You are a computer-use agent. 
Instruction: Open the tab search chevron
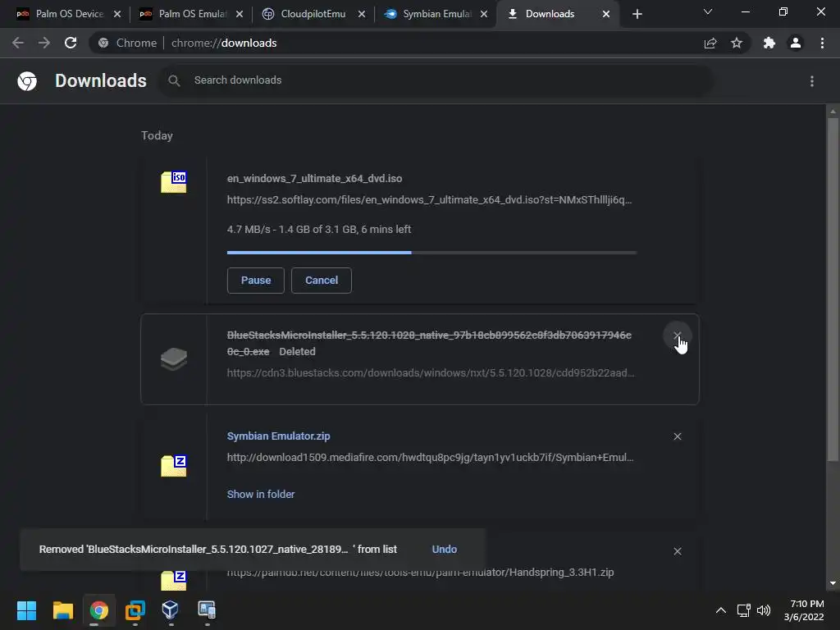[708, 11]
